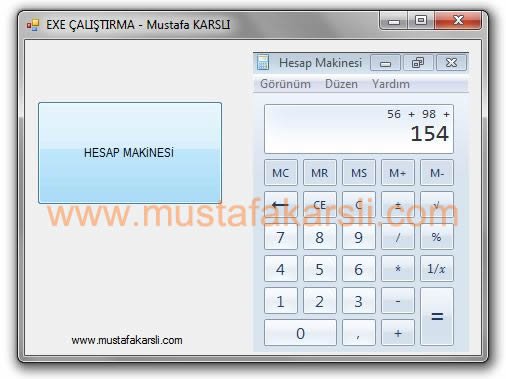Image resolution: width=506 pixels, height=379 pixels.
Task: Click the '56 + 98 +' history text
Action: pyautogui.click(x=418, y=114)
